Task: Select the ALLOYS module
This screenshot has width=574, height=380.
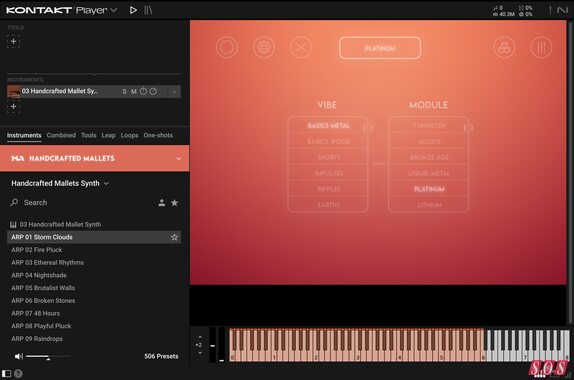Action: pos(429,141)
